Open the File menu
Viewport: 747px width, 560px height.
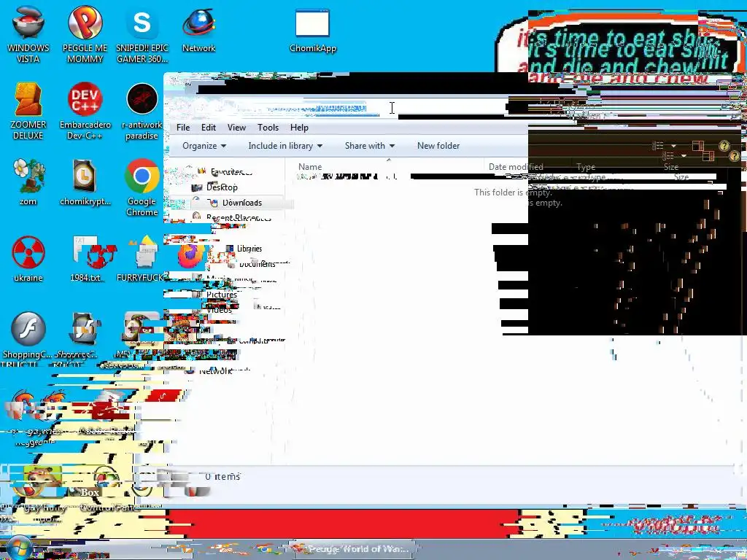[x=183, y=128]
